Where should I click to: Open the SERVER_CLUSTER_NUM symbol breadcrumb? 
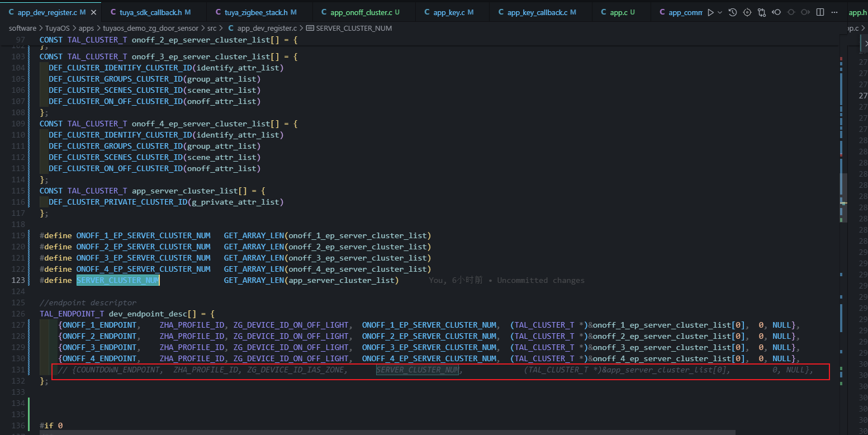(349, 28)
